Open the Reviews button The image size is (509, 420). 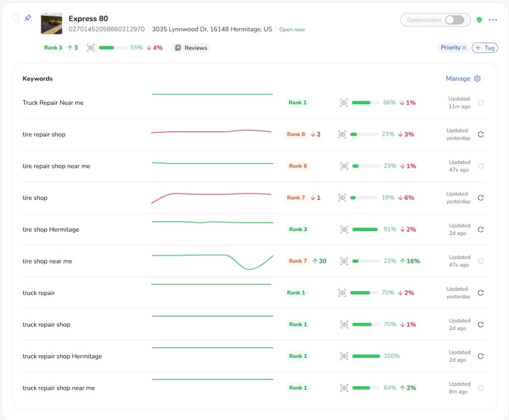(x=191, y=48)
